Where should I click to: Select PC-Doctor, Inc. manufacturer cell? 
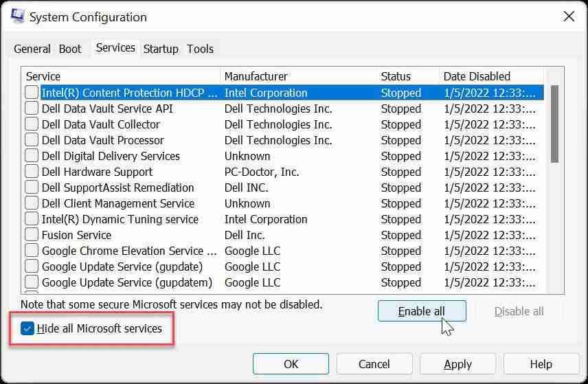(262, 172)
